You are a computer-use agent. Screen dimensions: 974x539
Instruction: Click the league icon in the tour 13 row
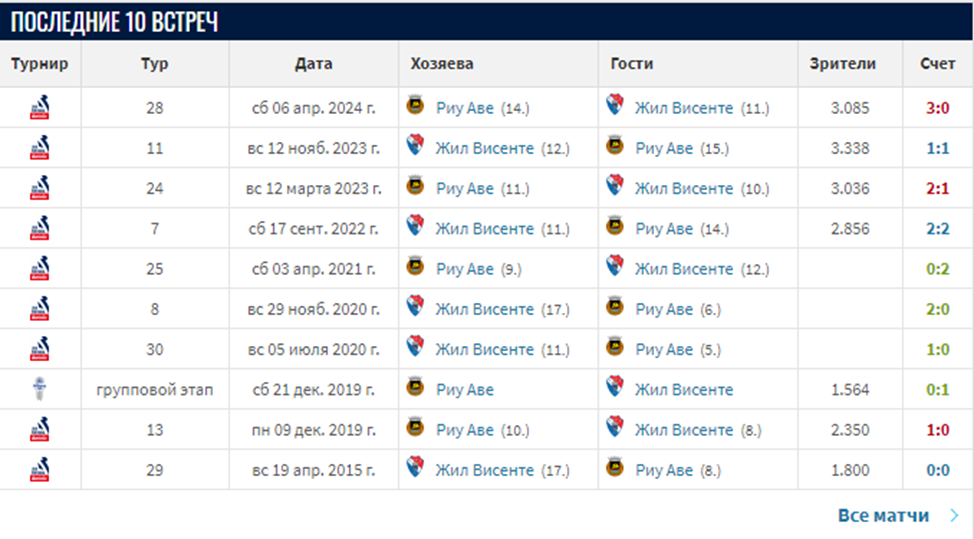[40, 429]
